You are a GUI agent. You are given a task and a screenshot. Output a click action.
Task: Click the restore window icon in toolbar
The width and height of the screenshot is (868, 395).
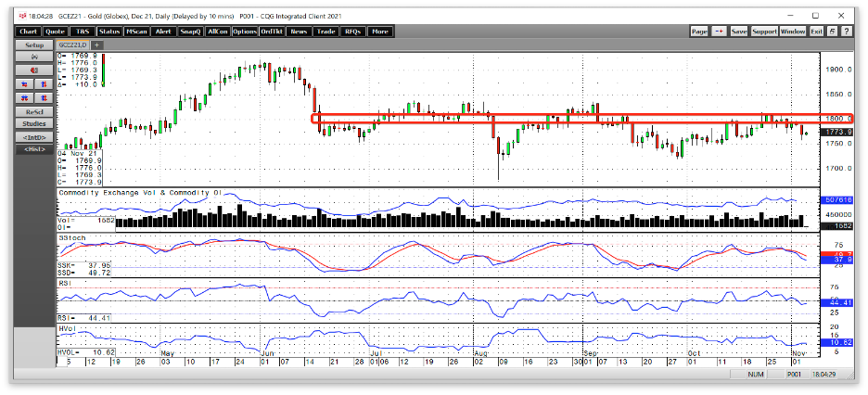pyautogui.click(x=833, y=32)
